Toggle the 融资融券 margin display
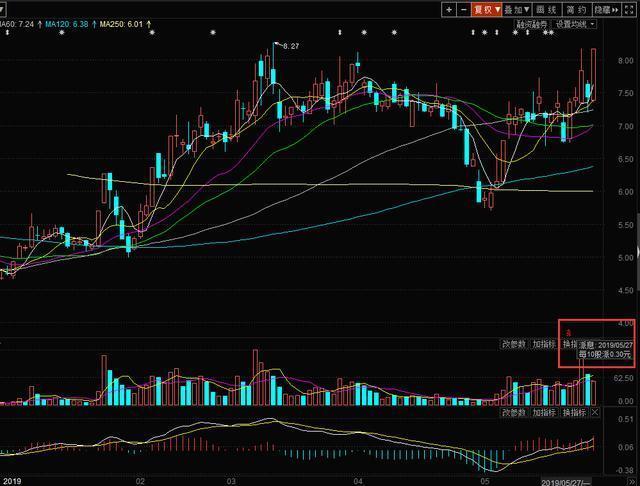The height and width of the screenshot is (486, 640). [532, 24]
